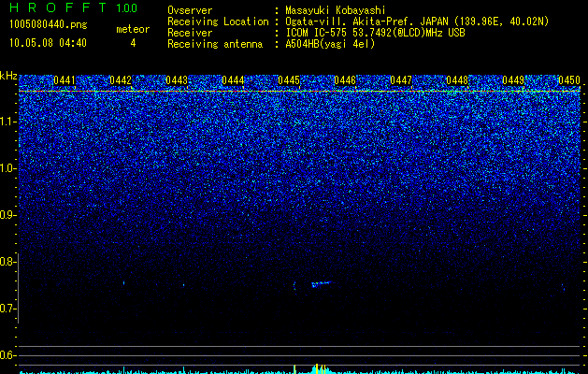Click the 0445 time marker
The width and height of the screenshot is (588, 374).
click(289, 80)
